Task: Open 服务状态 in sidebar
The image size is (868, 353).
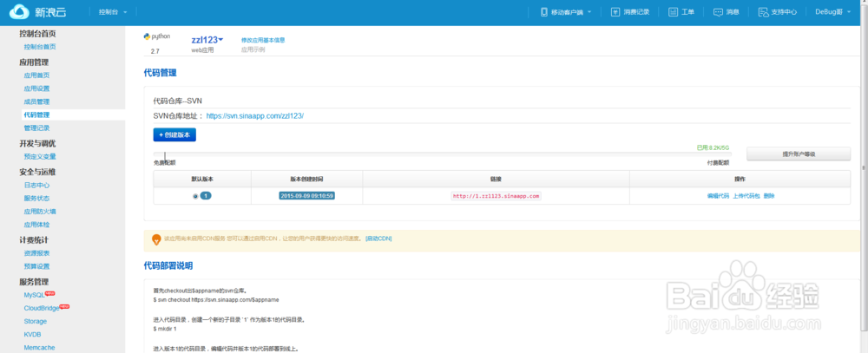Action: point(36,198)
